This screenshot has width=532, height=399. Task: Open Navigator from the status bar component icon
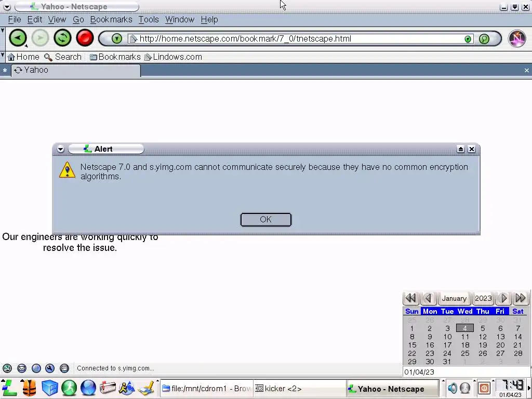coord(7,368)
